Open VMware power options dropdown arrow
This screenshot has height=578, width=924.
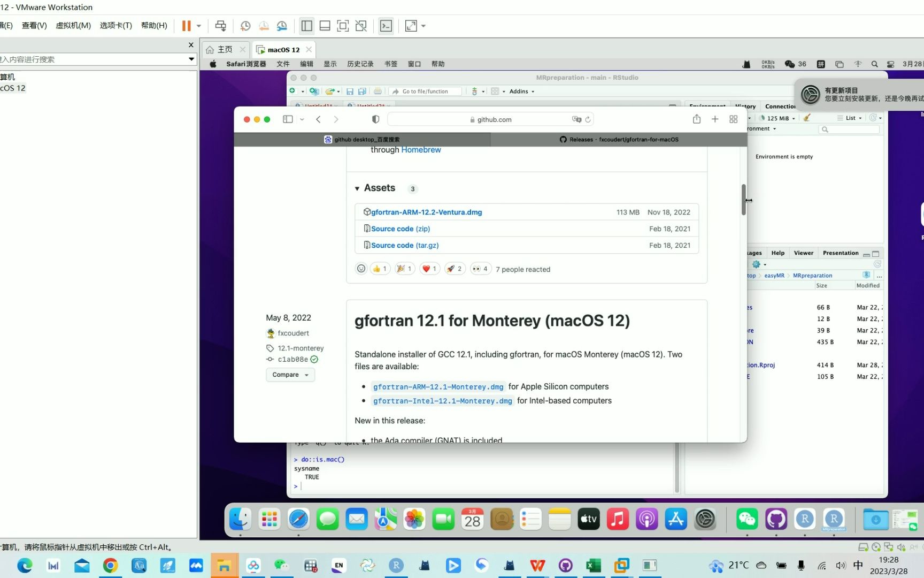click(199, 26)
